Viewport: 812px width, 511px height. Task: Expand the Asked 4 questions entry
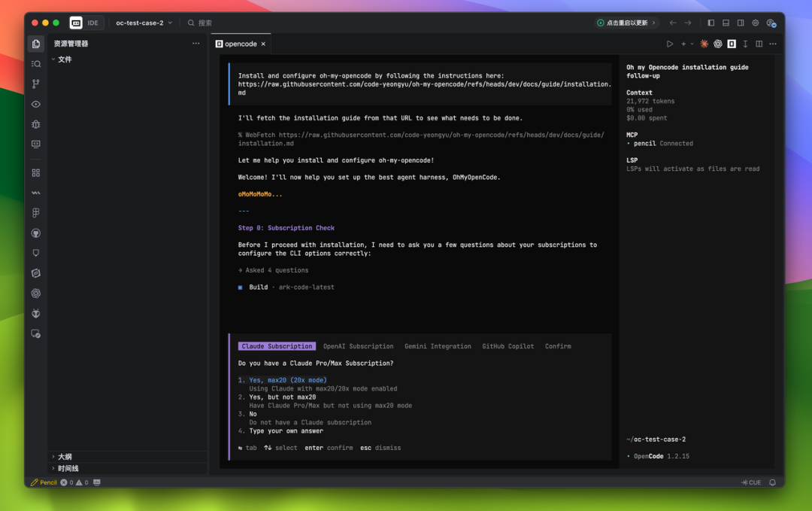274,270
